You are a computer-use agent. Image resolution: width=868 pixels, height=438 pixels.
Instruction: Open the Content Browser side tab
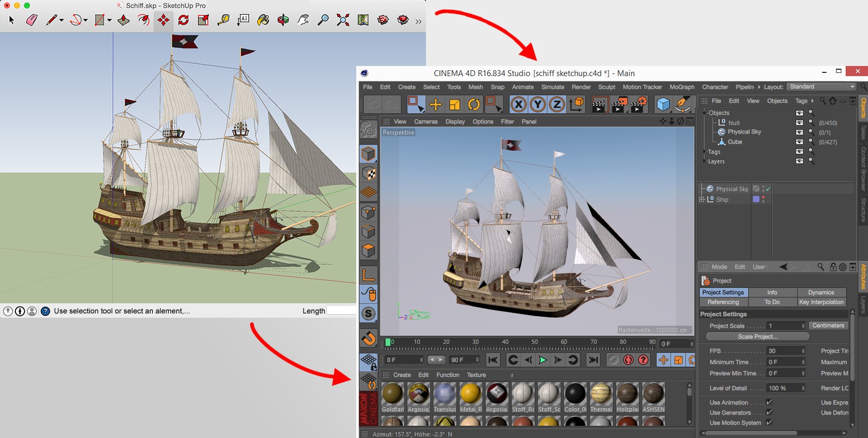pos(863,169)
